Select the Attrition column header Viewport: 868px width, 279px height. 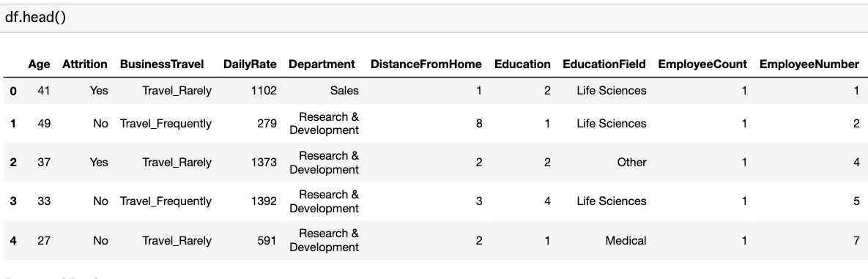pyautogui.click(x=85, y=64)
